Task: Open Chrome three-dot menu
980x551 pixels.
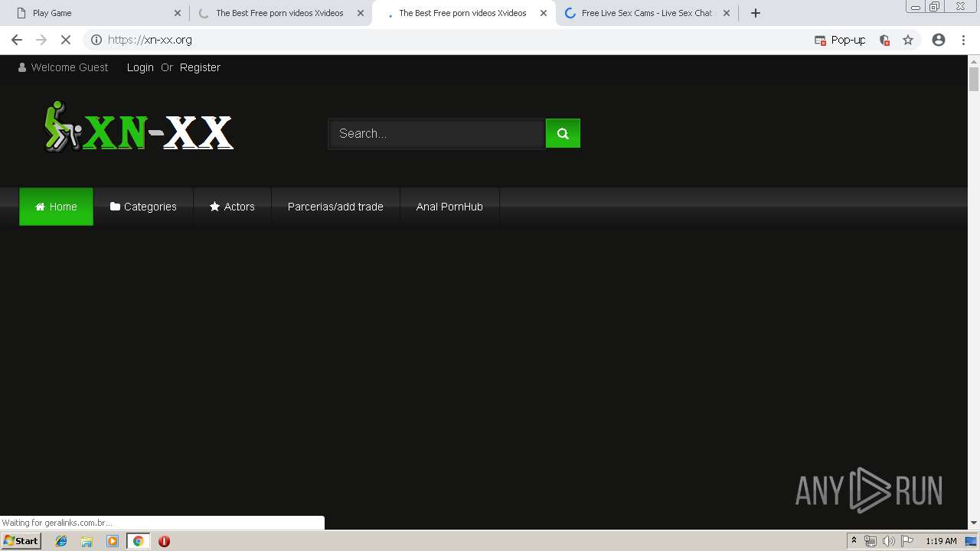Action: [963, 40]
